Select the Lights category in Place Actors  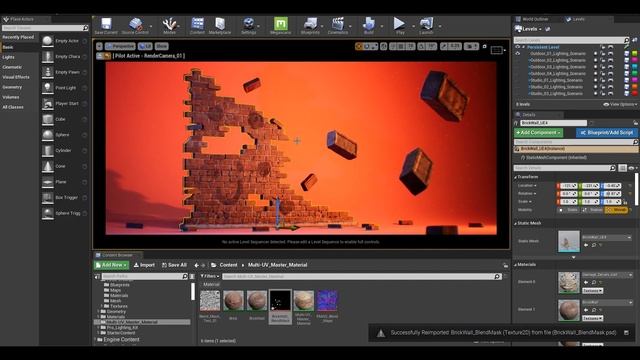pos(9,57)
